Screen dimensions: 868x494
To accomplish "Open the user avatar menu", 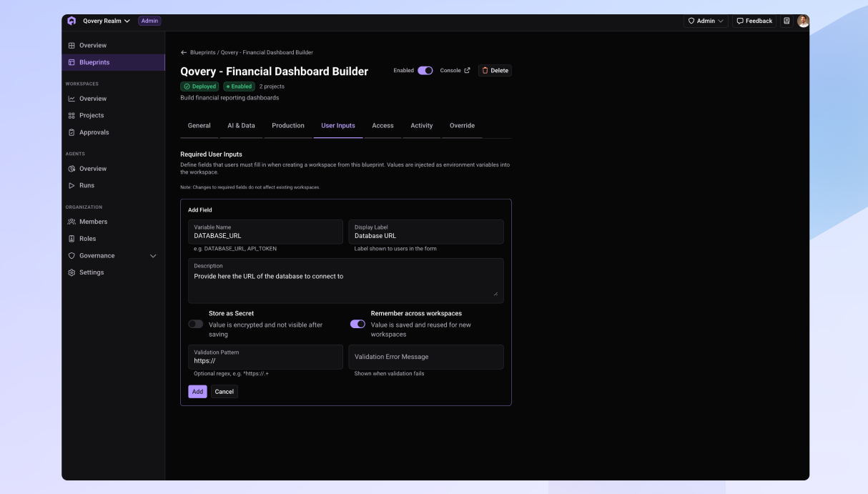I will (x=803, y=21).
